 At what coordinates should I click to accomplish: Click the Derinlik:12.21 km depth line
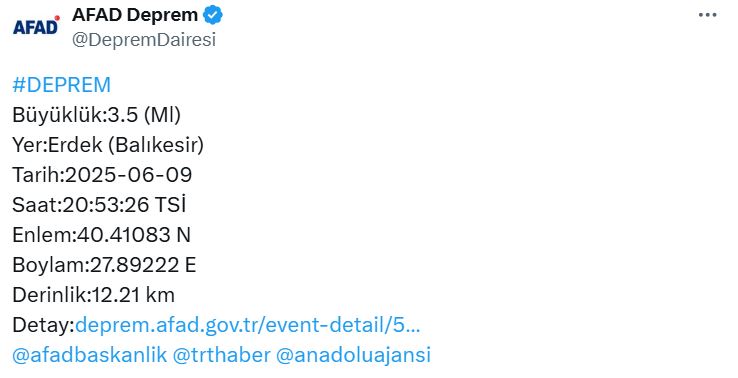click(x=93, y=295)
